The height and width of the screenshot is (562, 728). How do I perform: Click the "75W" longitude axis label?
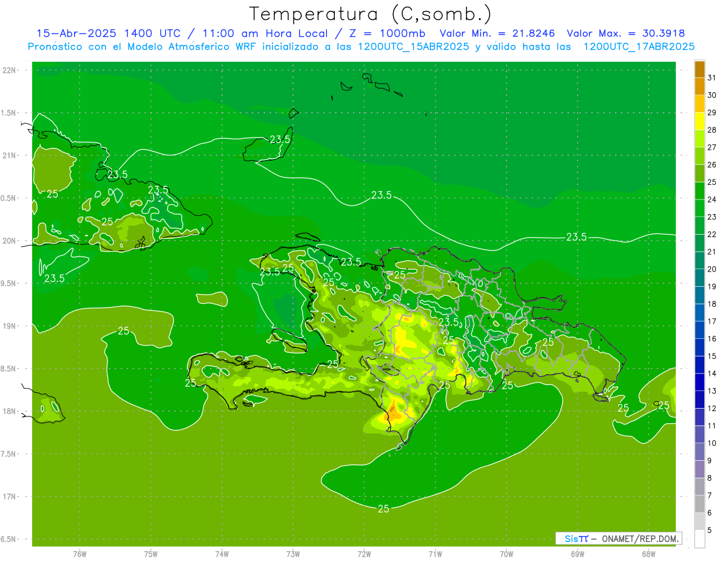(150, 554)
